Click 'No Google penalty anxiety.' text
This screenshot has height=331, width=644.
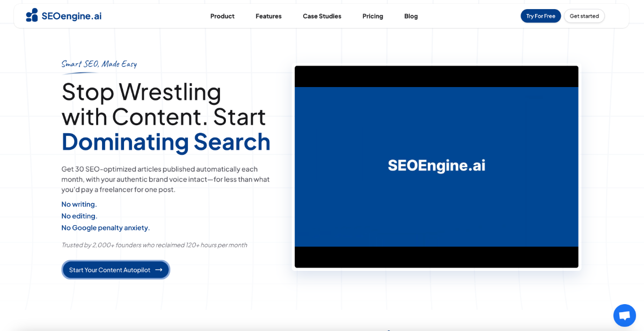[105, 228]
